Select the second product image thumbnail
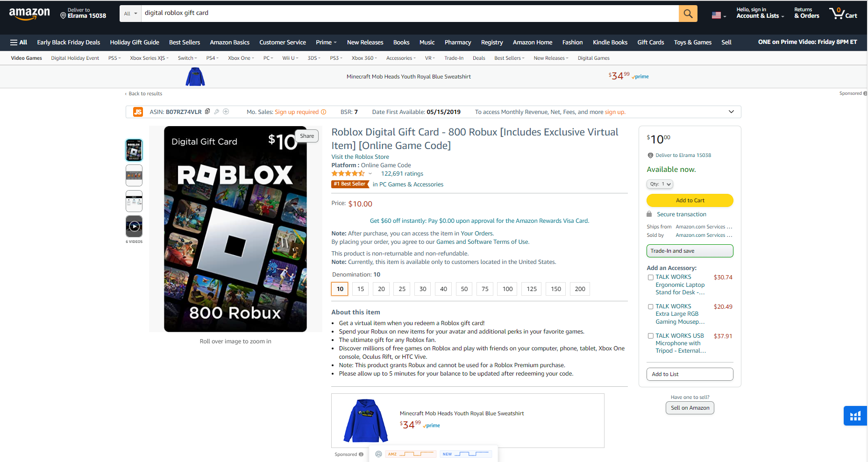The width and height of the screenshot is (868, 462). click(x=134, y=176)
